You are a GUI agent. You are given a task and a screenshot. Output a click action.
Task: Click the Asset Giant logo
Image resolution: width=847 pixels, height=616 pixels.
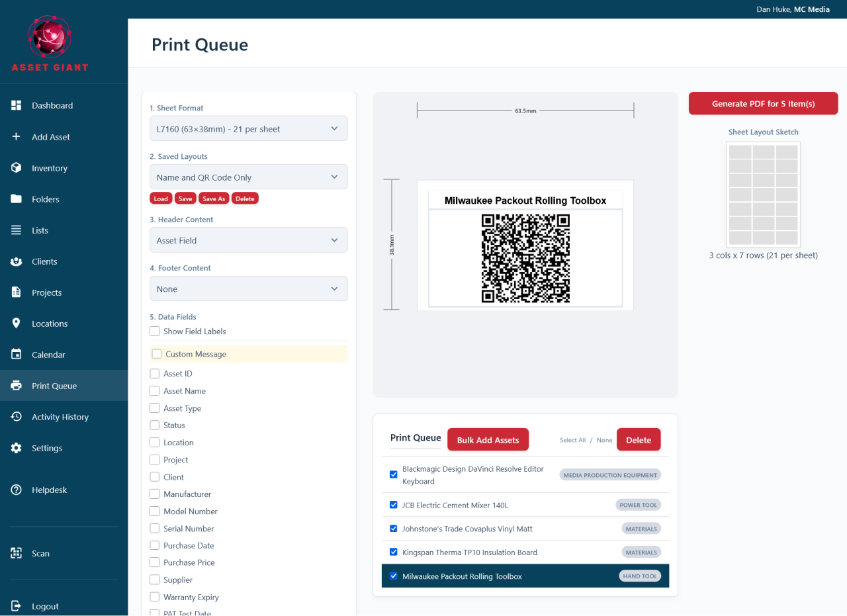point(50,44)
